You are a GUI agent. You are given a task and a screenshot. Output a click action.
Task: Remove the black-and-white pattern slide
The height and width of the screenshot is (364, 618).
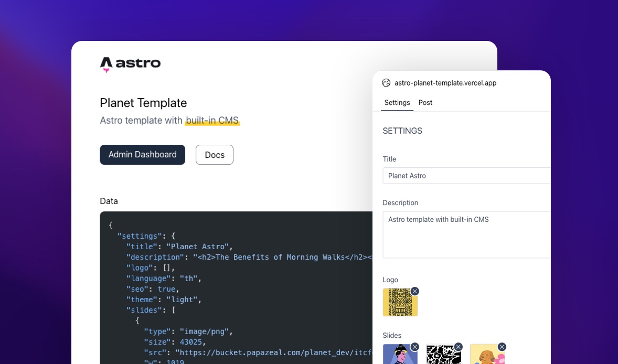458,347
